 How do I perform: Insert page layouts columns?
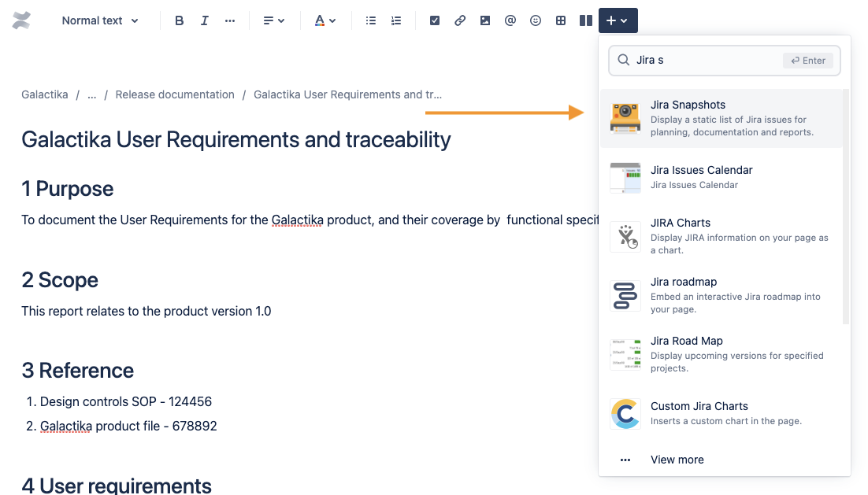[586, 20]
